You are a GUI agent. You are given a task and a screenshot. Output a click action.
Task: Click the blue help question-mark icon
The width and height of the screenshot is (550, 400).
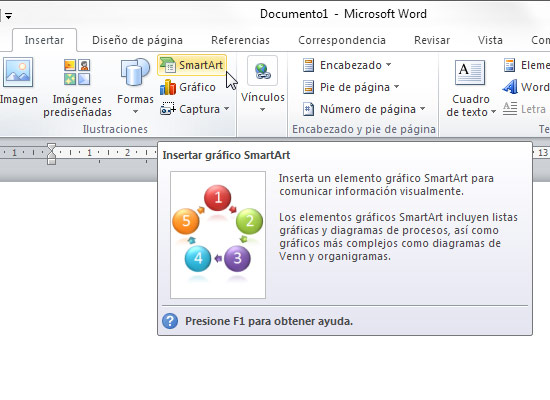[170, 321]
